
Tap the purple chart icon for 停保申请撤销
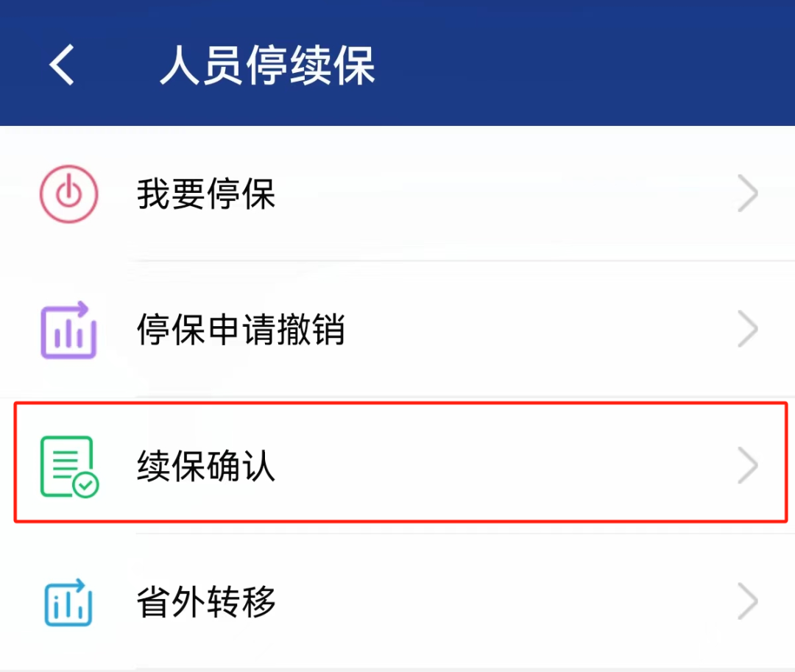click(68, 330)
